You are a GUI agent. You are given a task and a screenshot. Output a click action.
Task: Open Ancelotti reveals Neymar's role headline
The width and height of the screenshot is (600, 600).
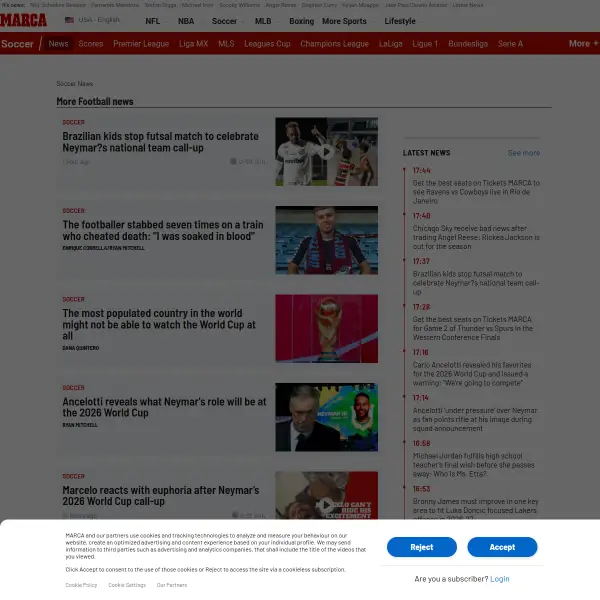click(164, 407)
